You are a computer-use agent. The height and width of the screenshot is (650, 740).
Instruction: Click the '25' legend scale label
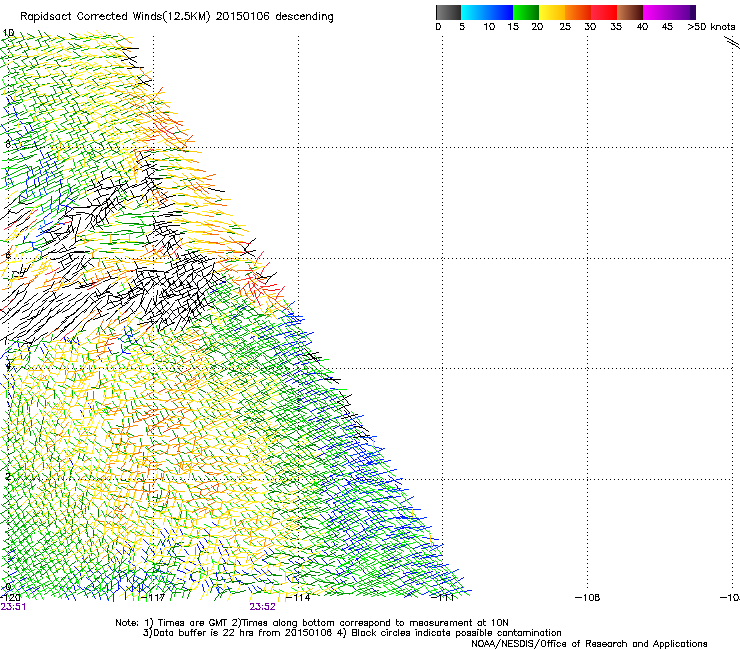coord(565,27)
